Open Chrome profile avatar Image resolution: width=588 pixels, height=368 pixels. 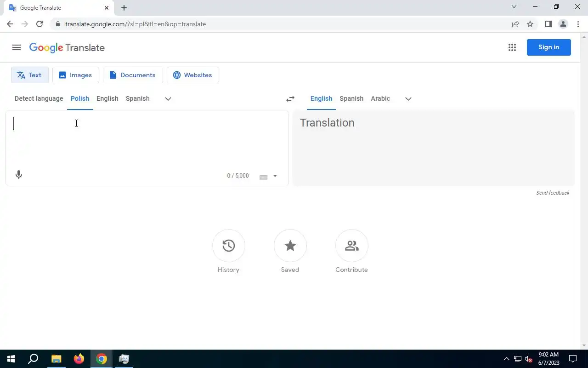pos(563,24)
